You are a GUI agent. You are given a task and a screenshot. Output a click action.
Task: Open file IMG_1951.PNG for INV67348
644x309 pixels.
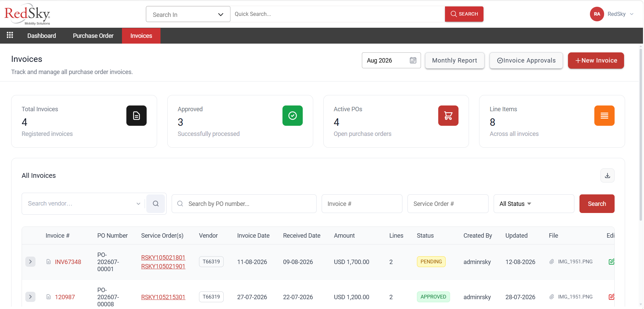click(x=575, y=262)
